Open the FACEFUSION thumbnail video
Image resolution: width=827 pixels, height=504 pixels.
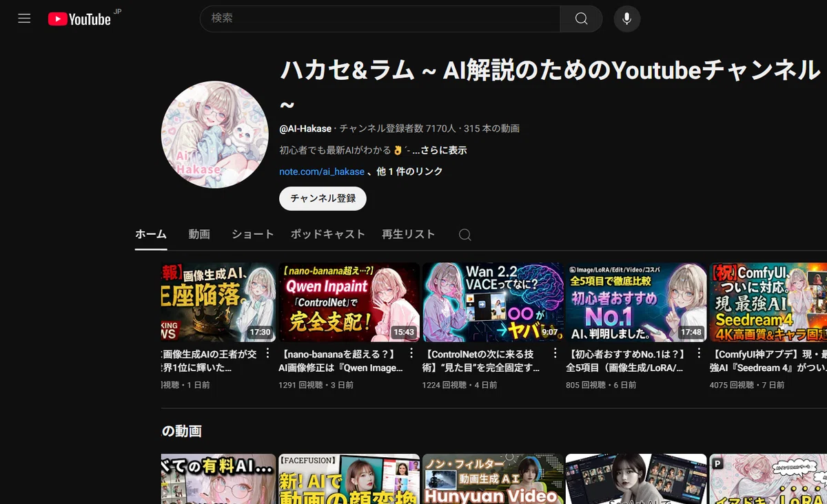[349, 479]
